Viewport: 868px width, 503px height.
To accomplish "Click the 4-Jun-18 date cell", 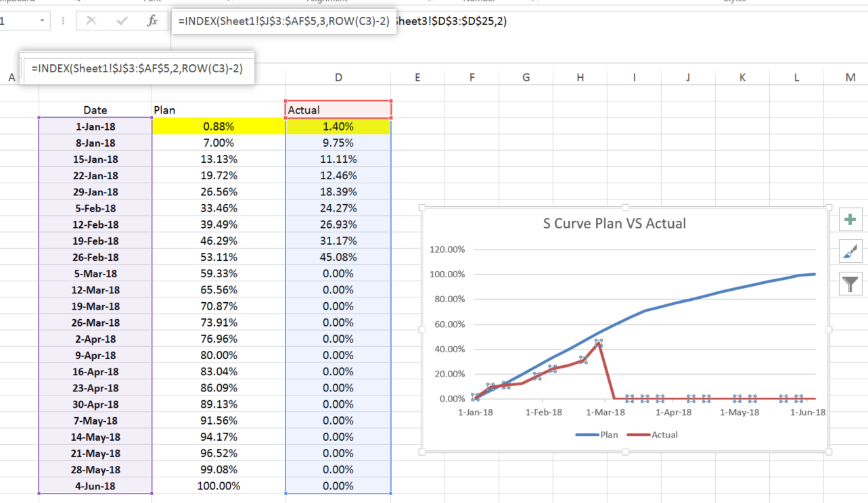I will coord(95,486).
